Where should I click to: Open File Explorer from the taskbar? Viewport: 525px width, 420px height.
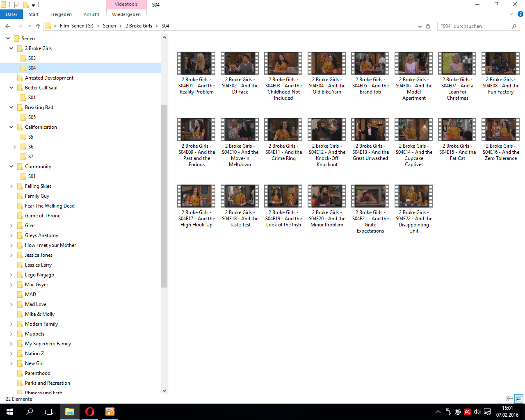(x=70, y=412)
